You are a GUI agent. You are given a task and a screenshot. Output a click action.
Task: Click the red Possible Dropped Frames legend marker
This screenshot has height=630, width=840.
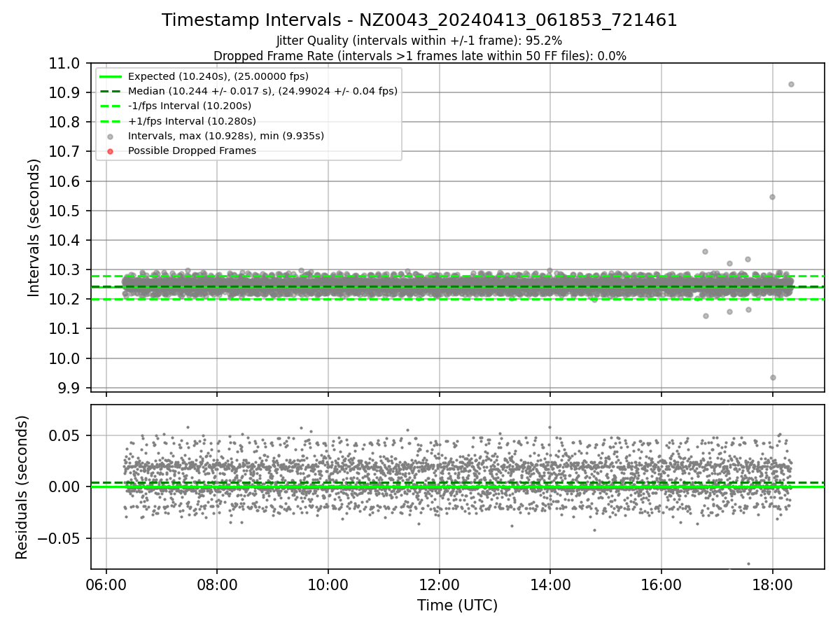click(x=110, y=151)
